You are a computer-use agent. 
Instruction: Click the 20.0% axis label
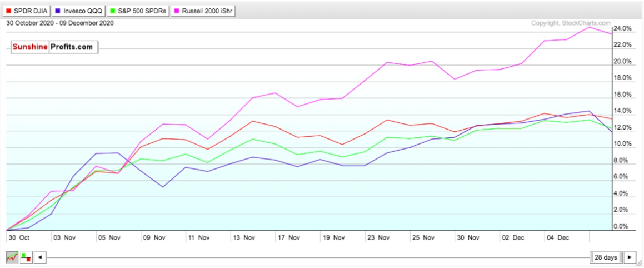pyautogui.click(x=623, y=62)
